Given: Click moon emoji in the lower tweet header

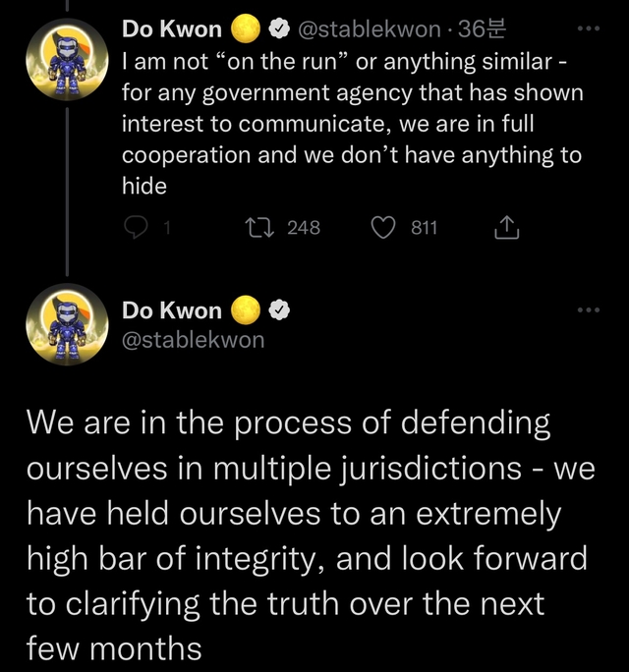Looking at the screenshot, I should tap(245, 310).
